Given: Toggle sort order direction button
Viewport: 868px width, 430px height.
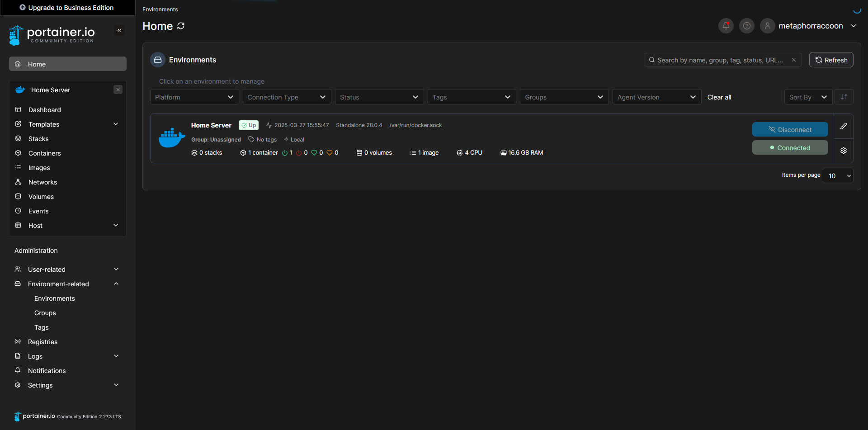Looking at the screenshot, I should coord(844,97).
